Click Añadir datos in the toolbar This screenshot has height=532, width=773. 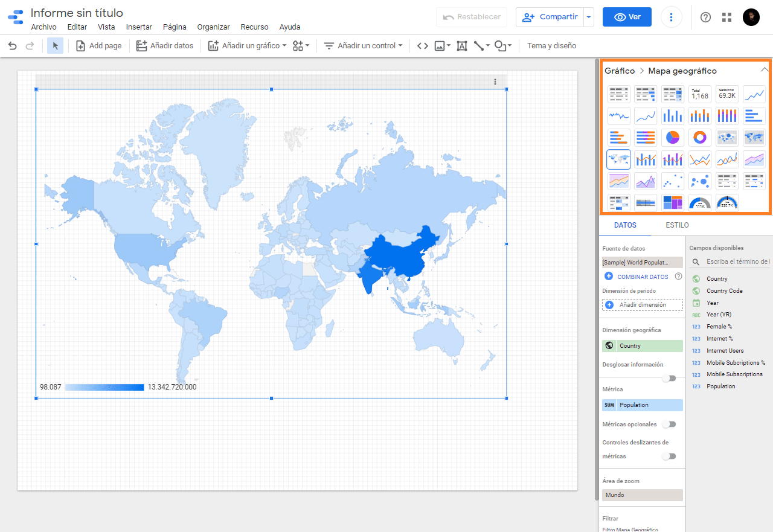point(165,46)
